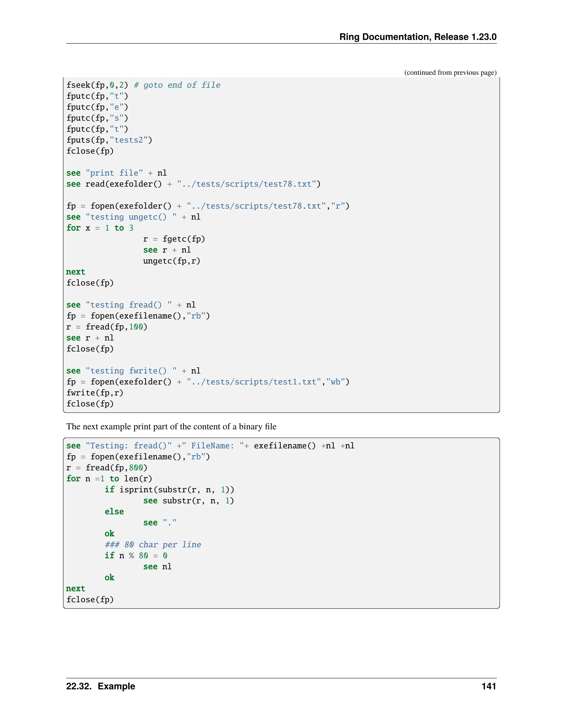Viewport: 563px width, 728px height.
Task: Click the line starting see "Testing: fread()"
Action: 210,446
